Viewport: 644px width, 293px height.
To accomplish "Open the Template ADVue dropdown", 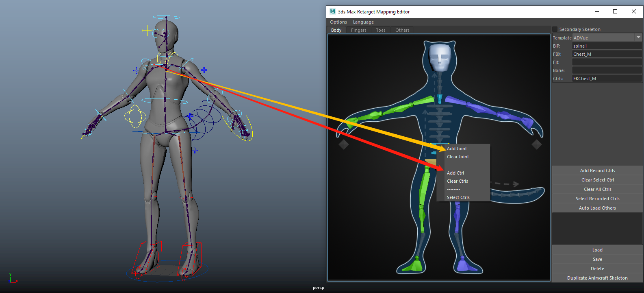I will 607,37.
